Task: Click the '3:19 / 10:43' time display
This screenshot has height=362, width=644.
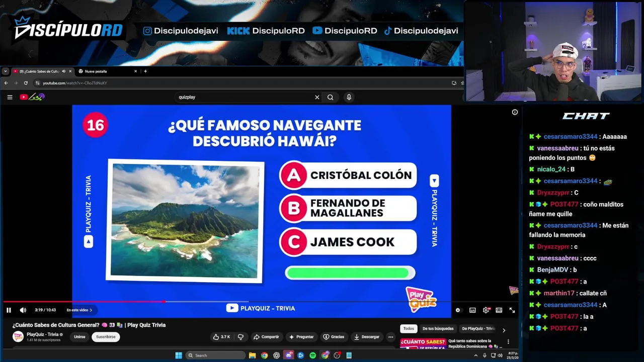Action: pyautogui.click(x=45, y=310)
